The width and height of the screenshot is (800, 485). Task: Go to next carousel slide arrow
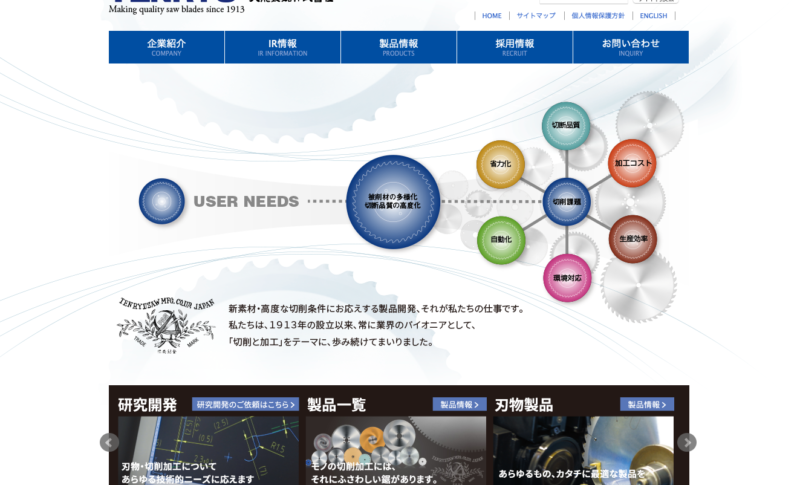tap(687, 442)
